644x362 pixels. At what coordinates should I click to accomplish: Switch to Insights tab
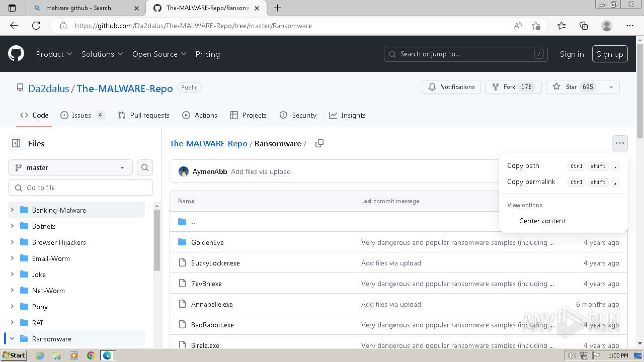tap(347, 115)
